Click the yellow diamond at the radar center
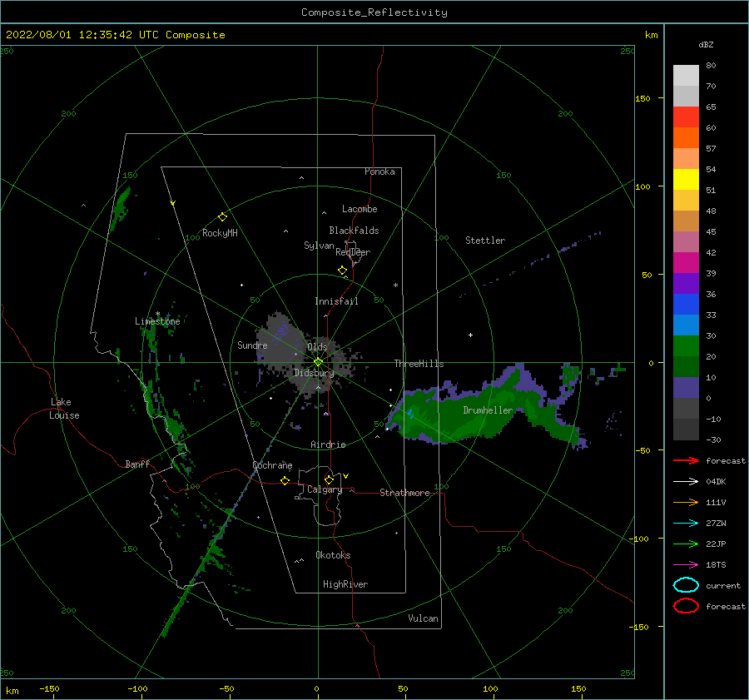Image resolution: width=749 pixels, height=700 pixels. (x=318, y=362)
